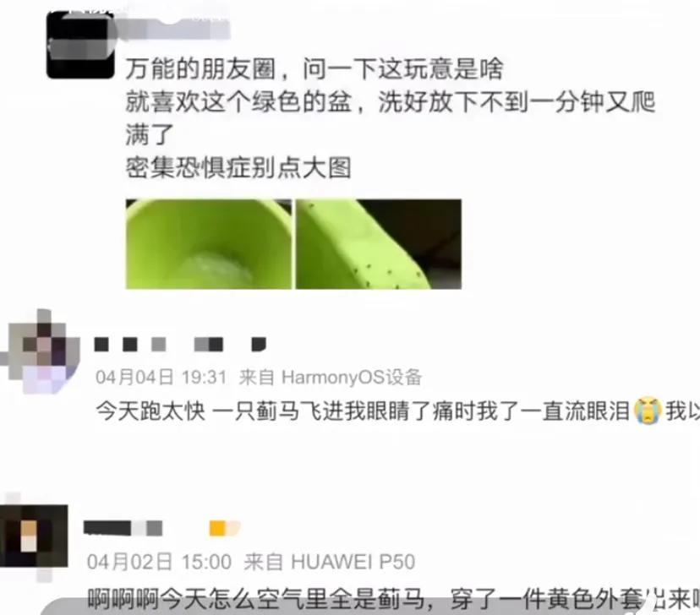The image size is (700, 615).
Task: Tap the line 万能的朋友圈，问一下这玩意是啥
Action: pyautogui.click(x=314, y=68)
